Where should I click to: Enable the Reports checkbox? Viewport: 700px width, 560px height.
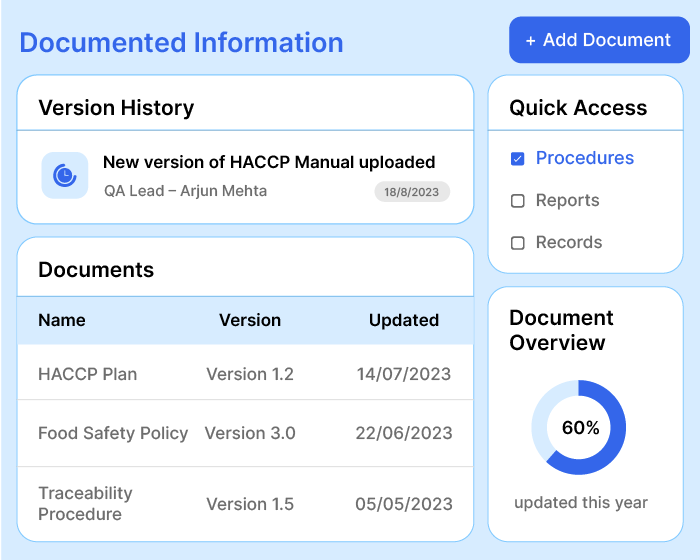point(517,201)
